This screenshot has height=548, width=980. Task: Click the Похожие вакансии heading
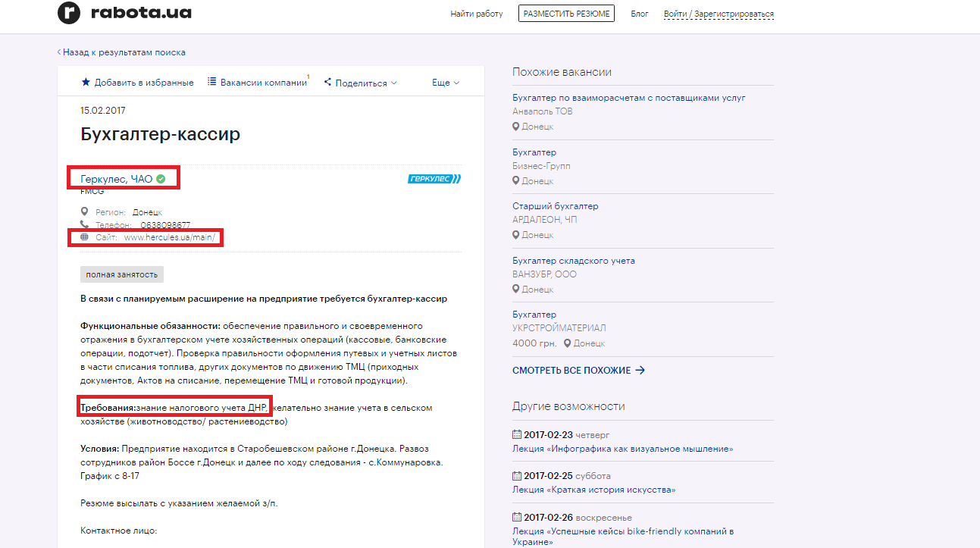click(x=562, y=72)
